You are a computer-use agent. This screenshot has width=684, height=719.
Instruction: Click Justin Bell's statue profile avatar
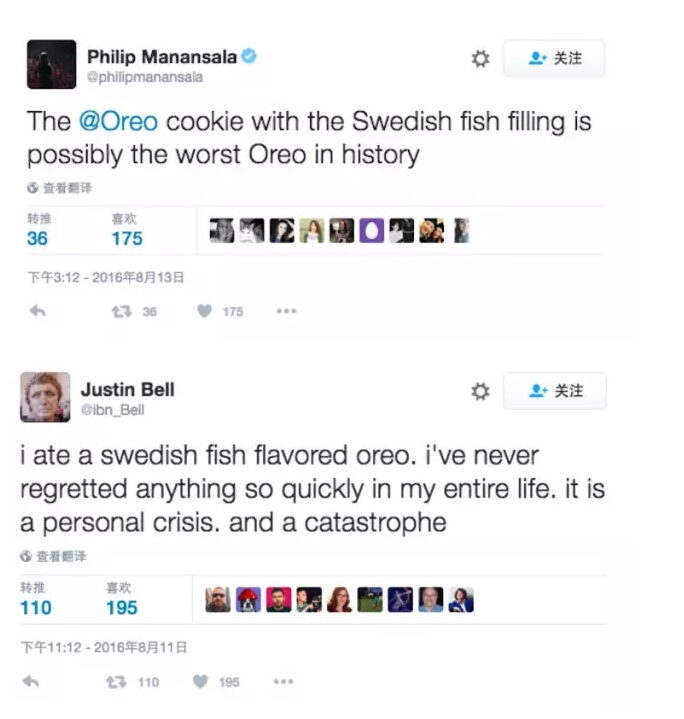pyautogui.click(x=45, y=397)
